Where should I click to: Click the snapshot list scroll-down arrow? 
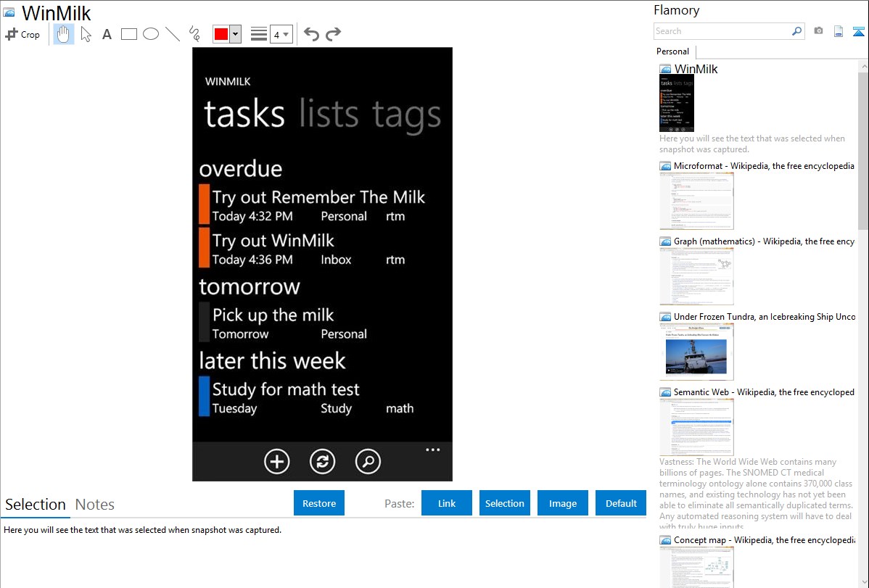click(x=863, y=582)
